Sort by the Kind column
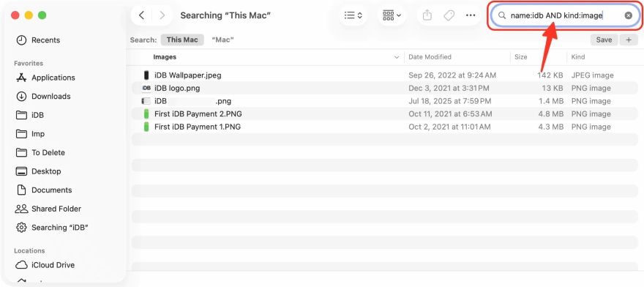The height and width of the screenshot is (287, 644). point(578,57)
